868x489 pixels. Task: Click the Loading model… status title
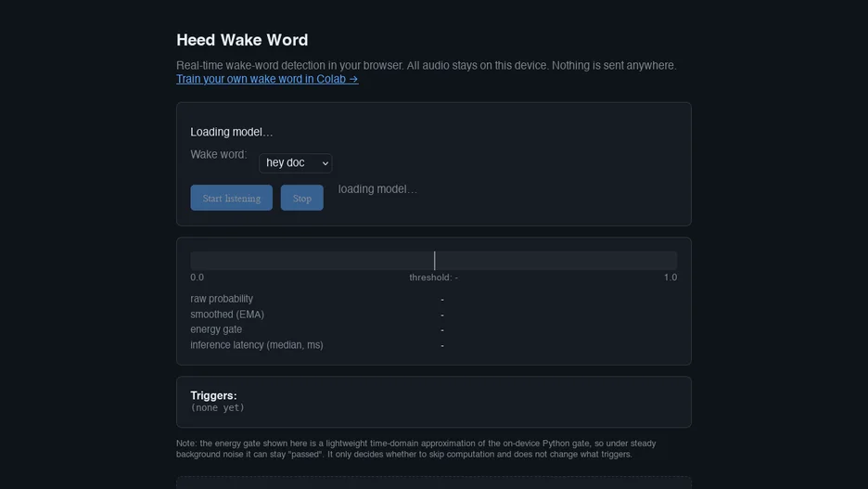pyautogui.click(x=232, y=132)
